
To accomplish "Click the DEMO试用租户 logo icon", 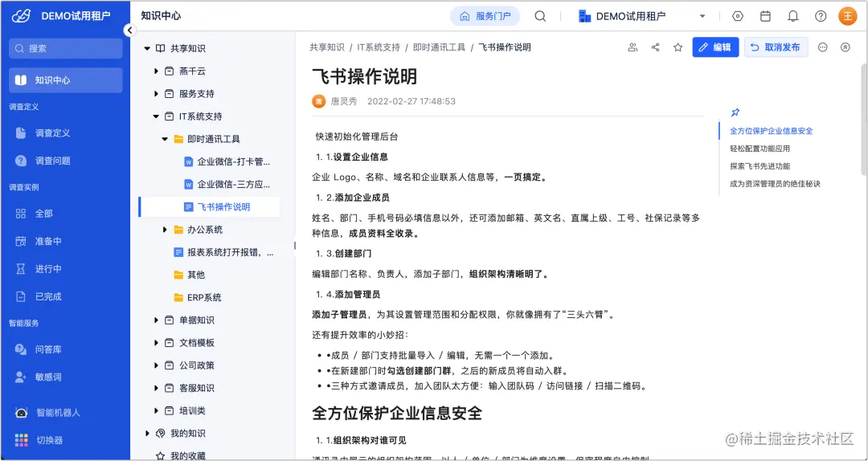I will click(21, 16).
